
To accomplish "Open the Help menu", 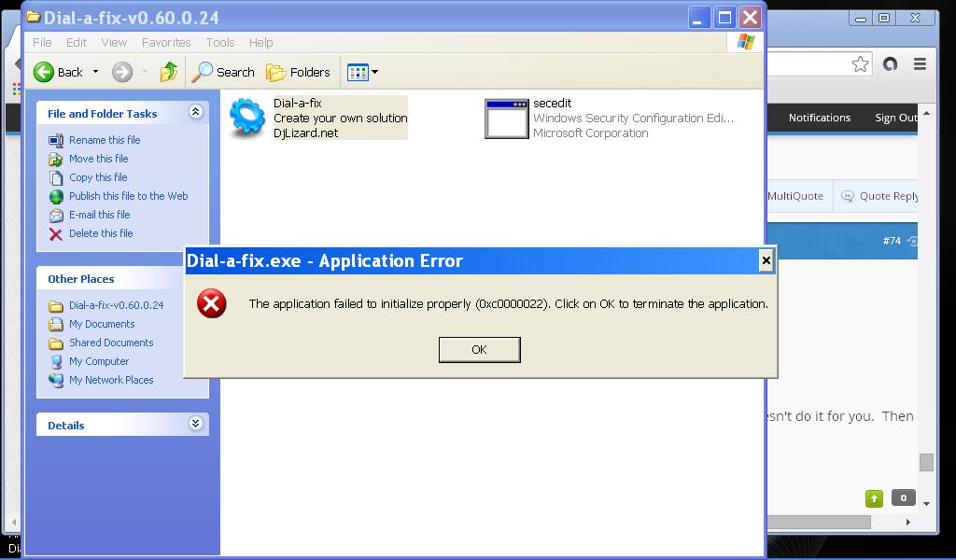I will [261, 43].
